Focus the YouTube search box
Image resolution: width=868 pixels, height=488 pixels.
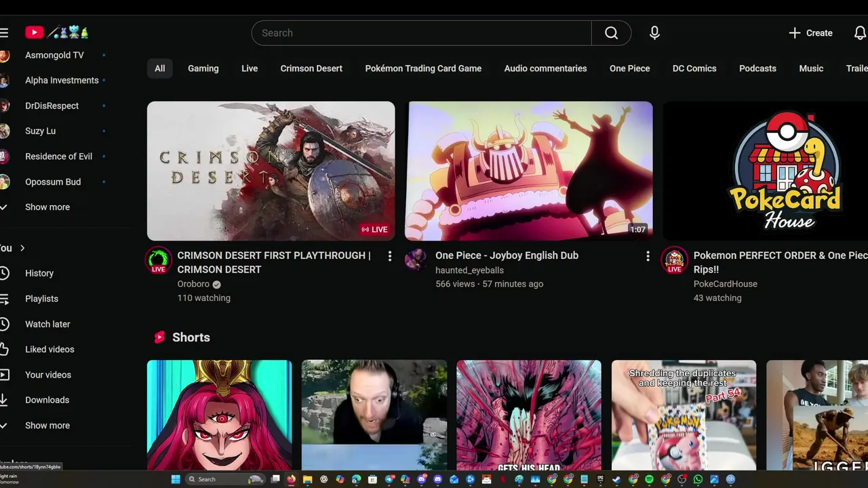421,33
